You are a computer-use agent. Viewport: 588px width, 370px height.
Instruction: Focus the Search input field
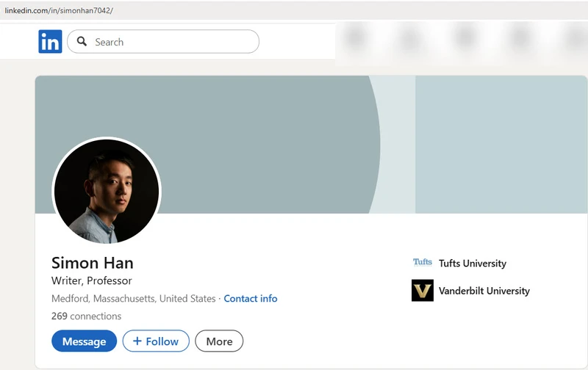[163, 42]
